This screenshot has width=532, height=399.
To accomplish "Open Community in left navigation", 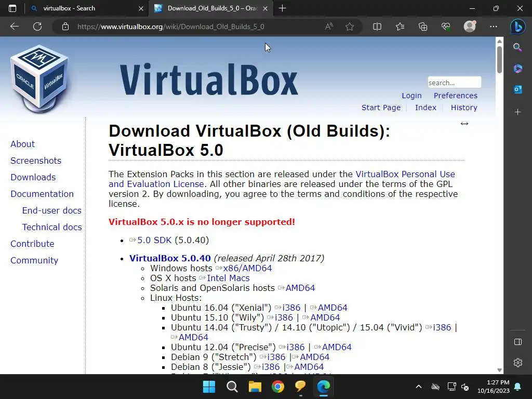I will click(x=34, y=260).
